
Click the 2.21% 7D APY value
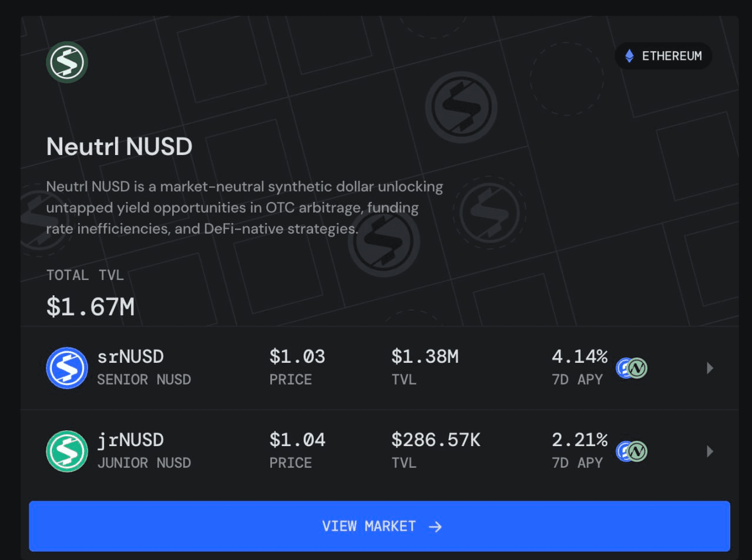(x=580, y=440)
